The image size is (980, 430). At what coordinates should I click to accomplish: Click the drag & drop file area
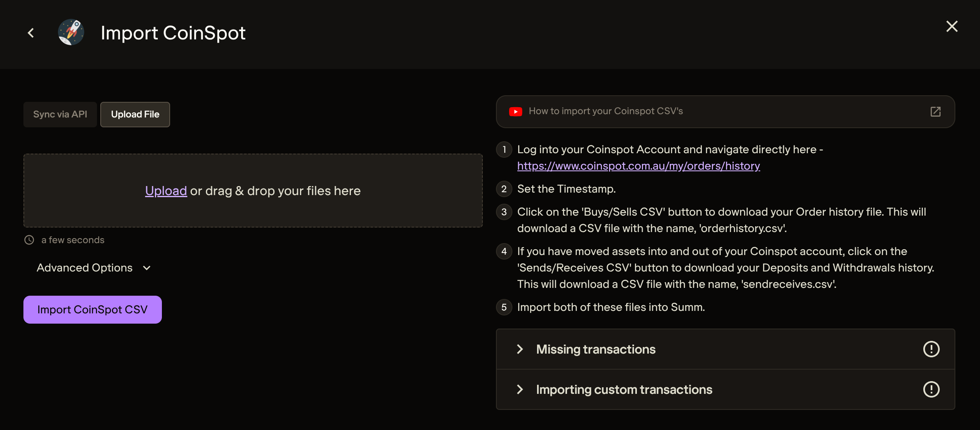point(253,191)
